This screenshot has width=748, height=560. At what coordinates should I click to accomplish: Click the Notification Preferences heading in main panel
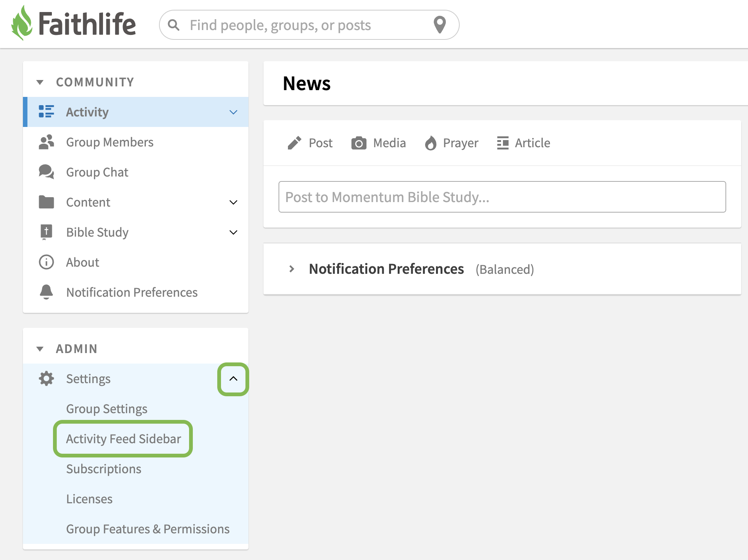pyautogui.click(x=386, y=269)
